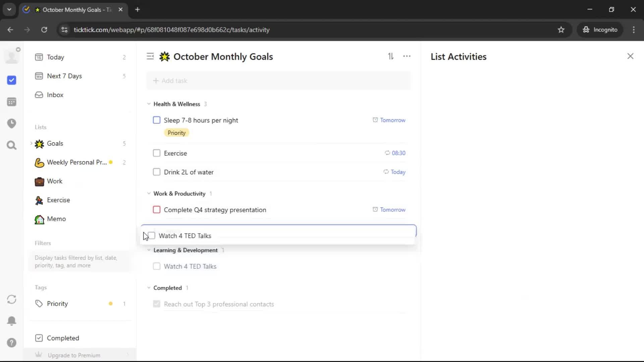The width and height of the screenshot is (644, 362).
Task: Open the Pomodoro focus clock icon
Action: coord(11,123)
